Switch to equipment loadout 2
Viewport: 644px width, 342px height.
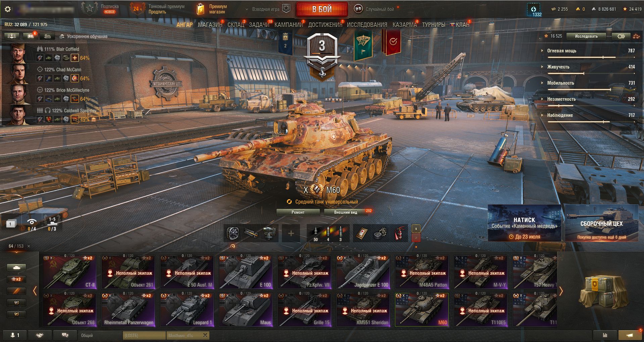416,238
